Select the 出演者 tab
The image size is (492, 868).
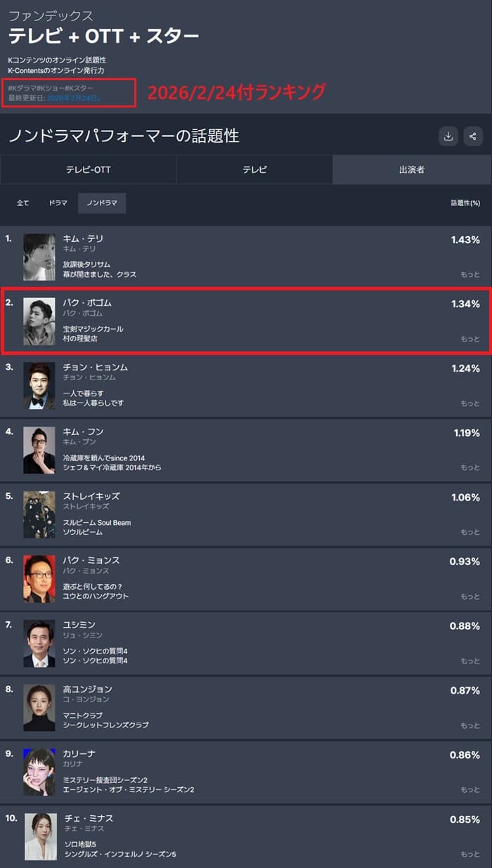point(411,170)
